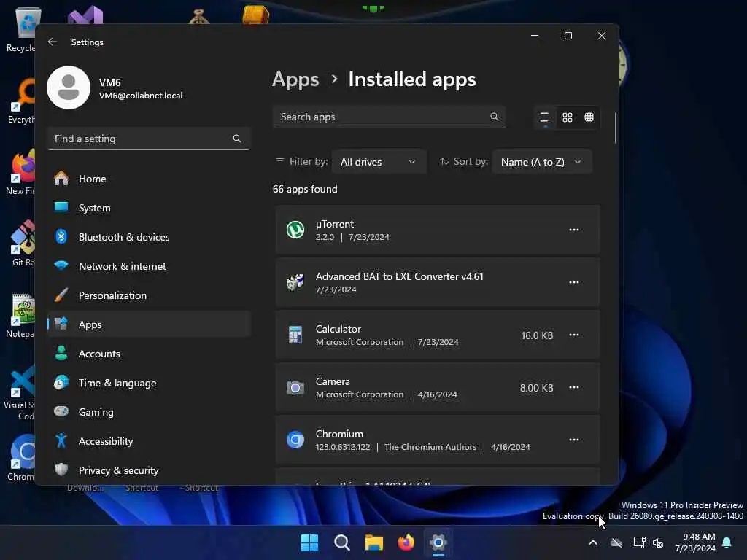Open Bluetooth & devices settings

pyautogui.click(x=149, y=237)
